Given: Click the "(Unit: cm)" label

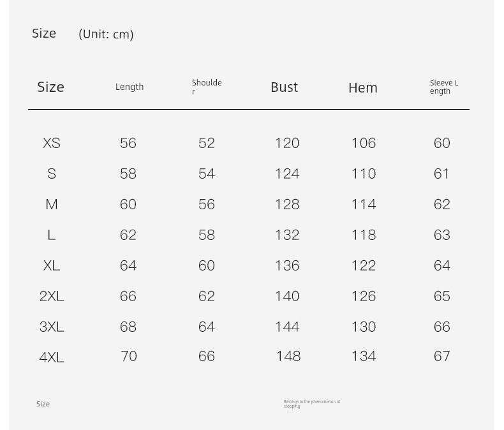Looking at the screenshot, I should click(106, 34).
